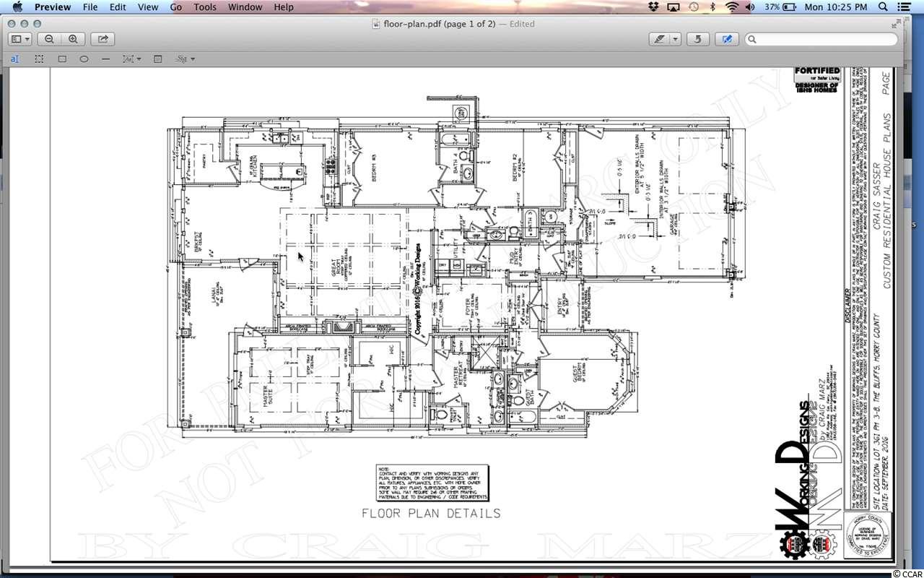Image resolution: width=924 pixels, height=578 pixels.
Task: Click the Share button in toolbar
Action: click(103, 40)
